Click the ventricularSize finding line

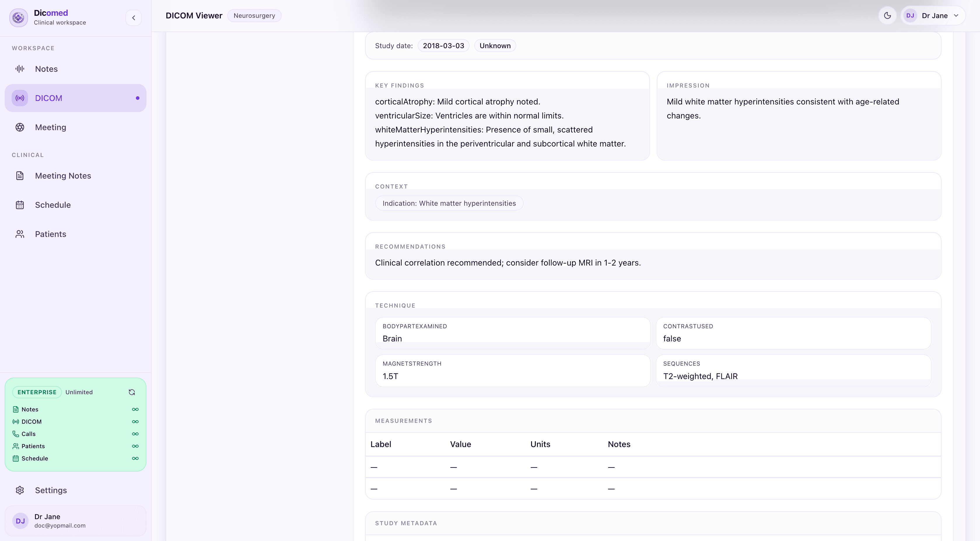coord(470,116)
